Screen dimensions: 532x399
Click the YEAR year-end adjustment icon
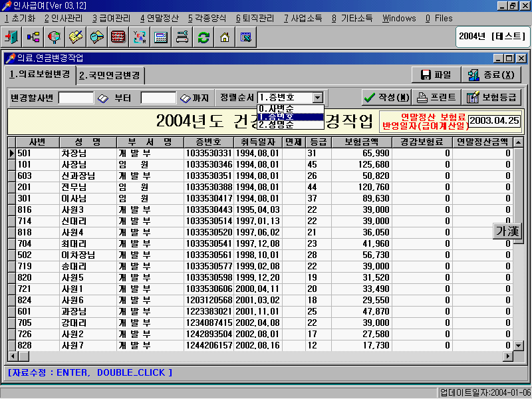[x=139, y=38]
